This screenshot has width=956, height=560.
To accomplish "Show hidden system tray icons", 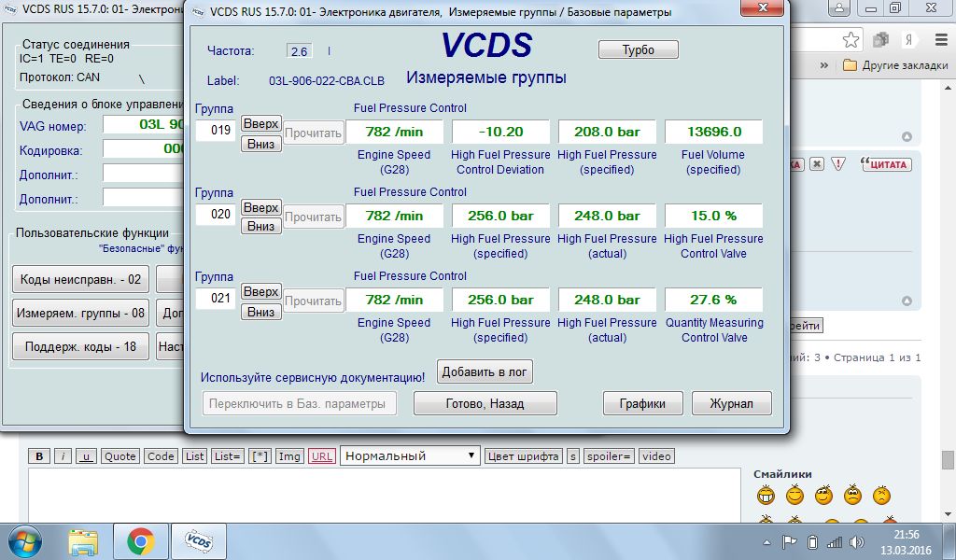I will click(766, 541).
